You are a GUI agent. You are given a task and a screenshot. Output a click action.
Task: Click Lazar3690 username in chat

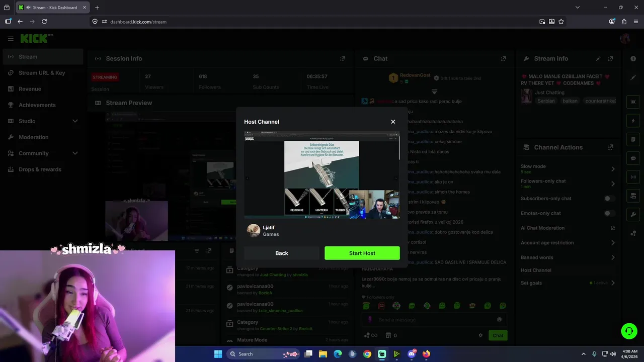(x=374, y=279)
